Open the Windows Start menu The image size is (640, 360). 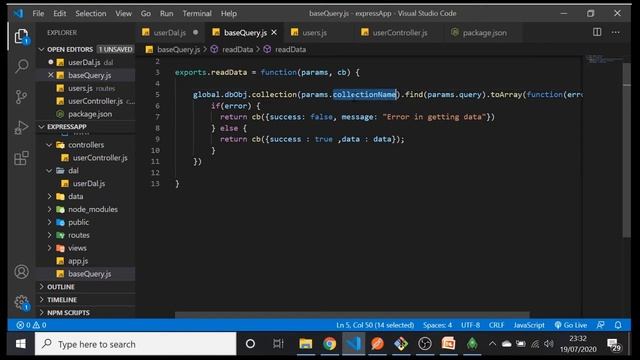pos(21,344)
